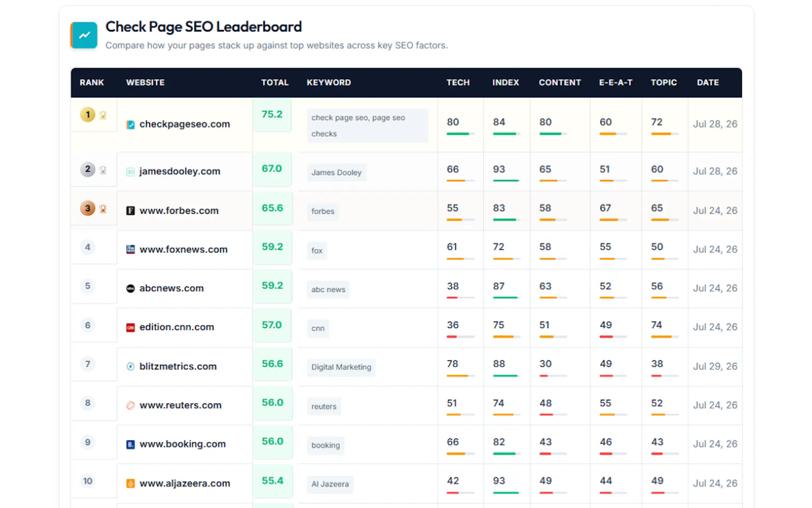Click the rank 4 circle badge
The height and width of the screenshot is (508, 812).
[88, 247]
